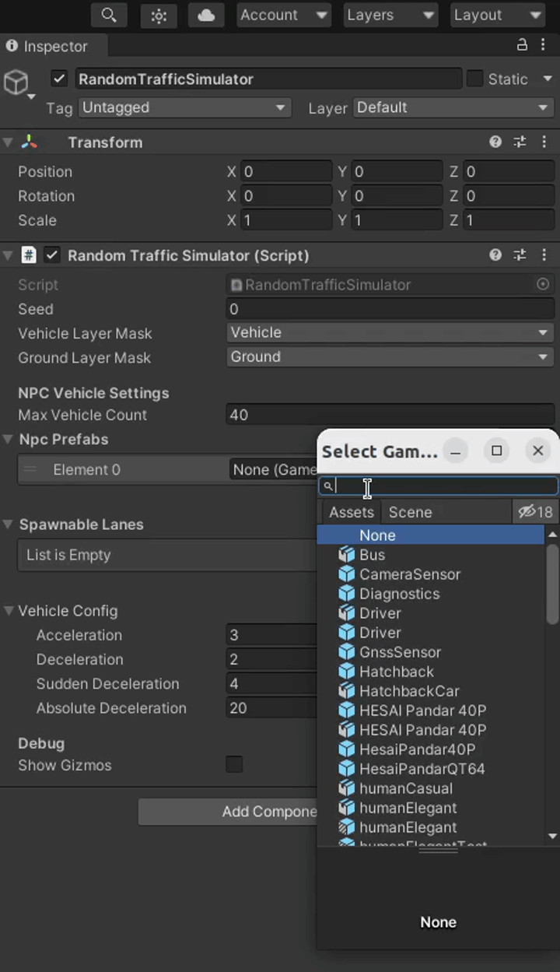Open Random Traffic Simulator options menu
560x972 pixels.
coord(544,254)
